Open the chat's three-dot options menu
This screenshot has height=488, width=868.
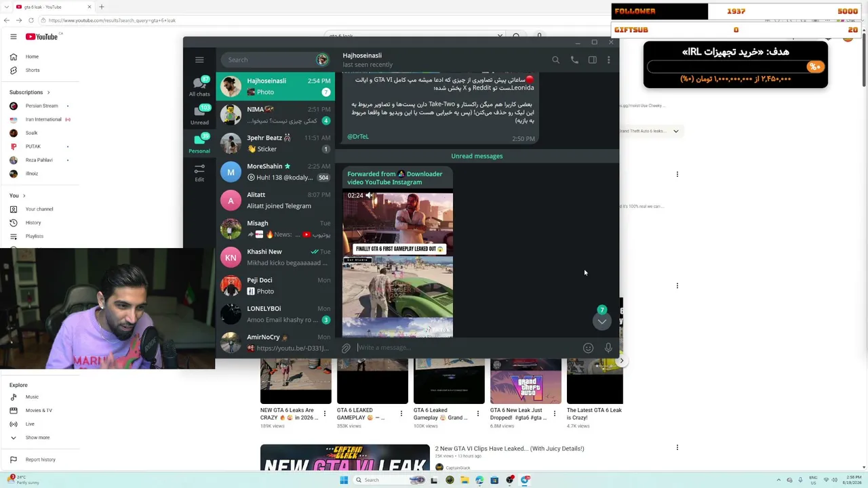coord(608,60)
